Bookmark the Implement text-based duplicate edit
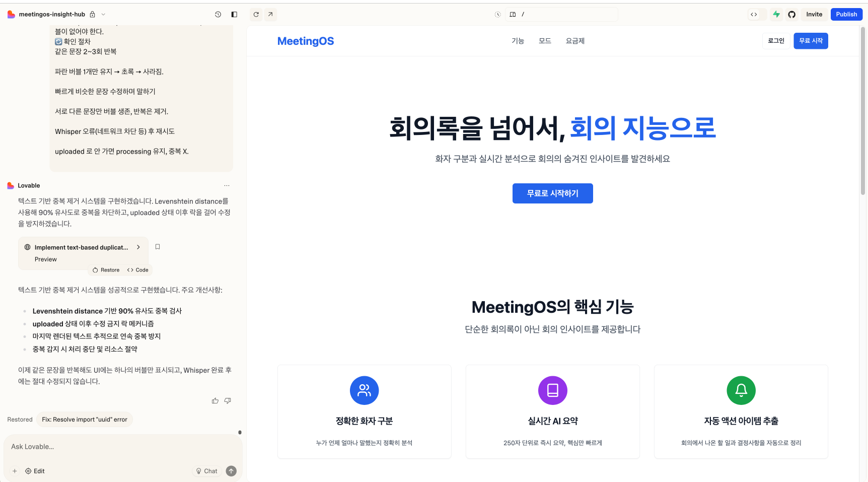 (158, 247)
